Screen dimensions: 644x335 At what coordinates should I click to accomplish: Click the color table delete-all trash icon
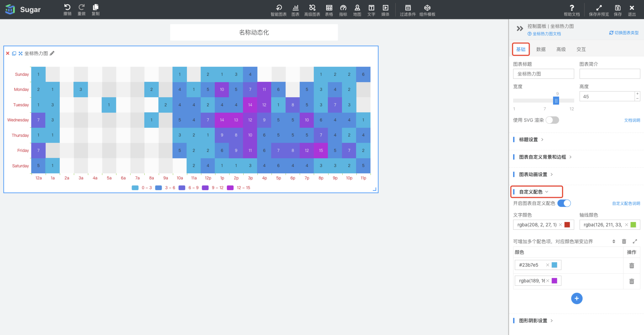click(x=624, y=241)
